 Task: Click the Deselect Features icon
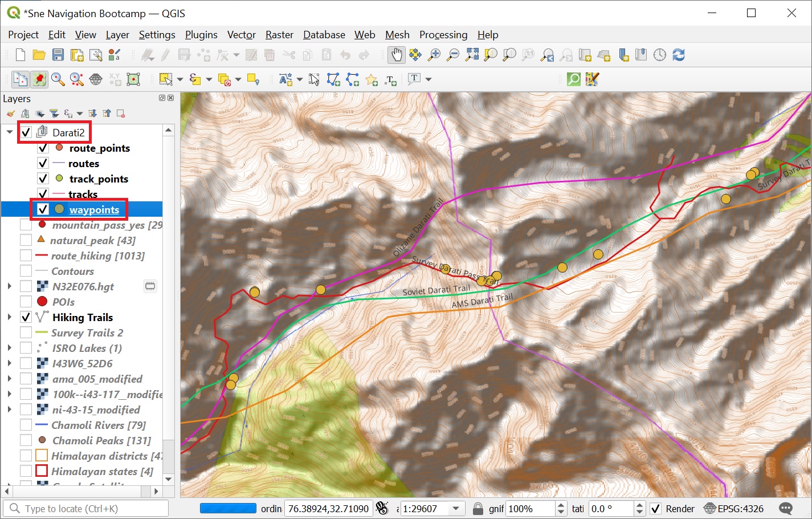224,79
